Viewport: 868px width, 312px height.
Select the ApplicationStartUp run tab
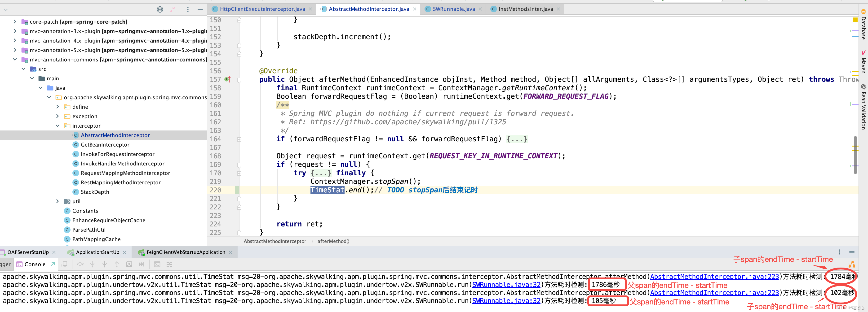point(97,252)
